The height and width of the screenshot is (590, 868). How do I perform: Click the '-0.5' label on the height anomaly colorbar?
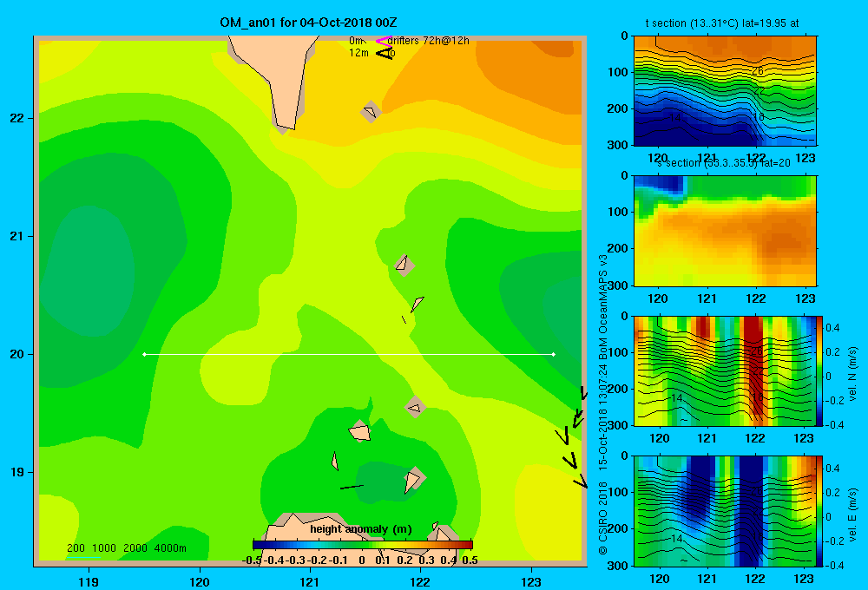[252, 560]
